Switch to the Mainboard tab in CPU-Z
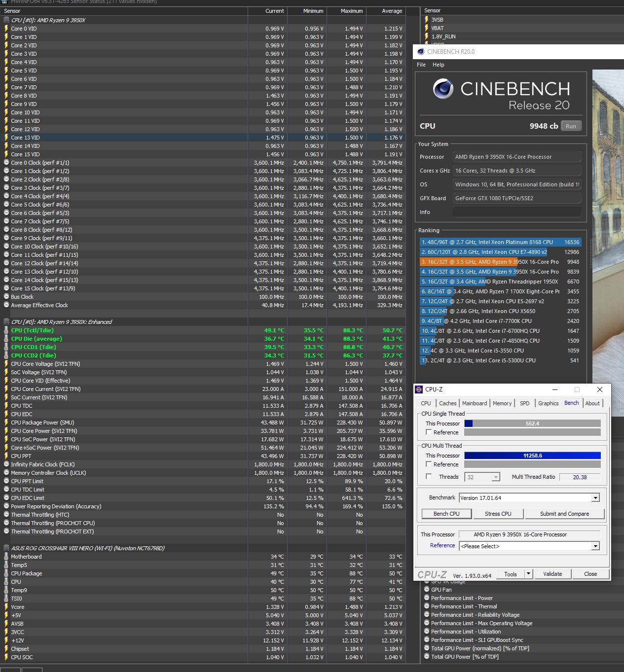The height and width of the screenshot is (672, 624). (x=475, y=403)
